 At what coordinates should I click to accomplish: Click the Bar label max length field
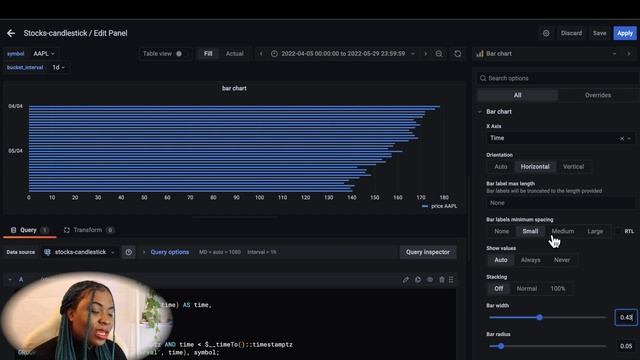(561, 203)
